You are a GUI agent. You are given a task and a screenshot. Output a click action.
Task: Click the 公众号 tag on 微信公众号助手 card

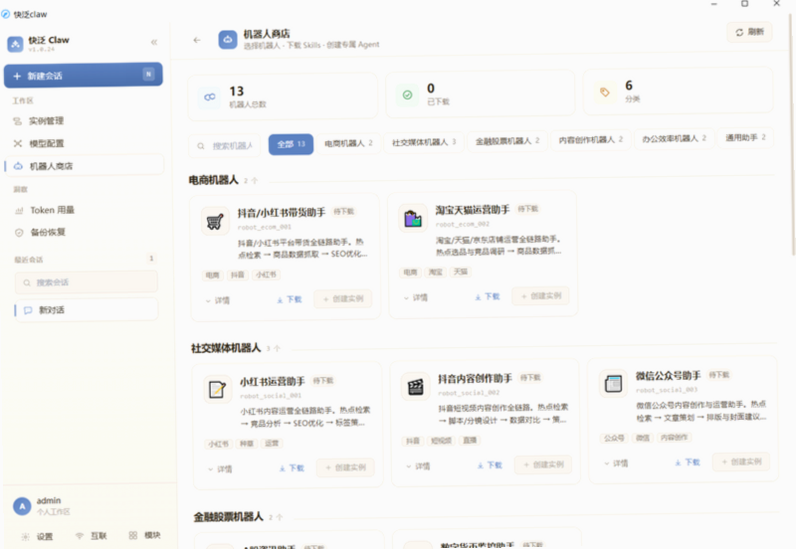click(614, 438)
